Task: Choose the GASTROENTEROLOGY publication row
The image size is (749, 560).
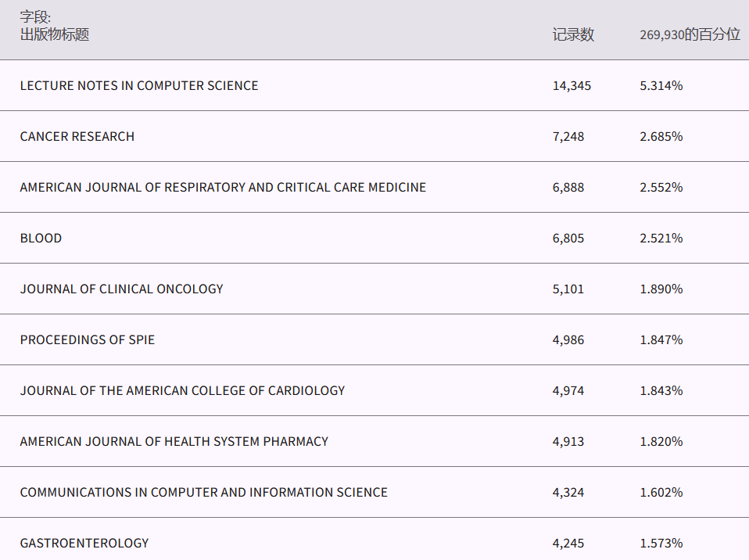Action: point(84,543)
